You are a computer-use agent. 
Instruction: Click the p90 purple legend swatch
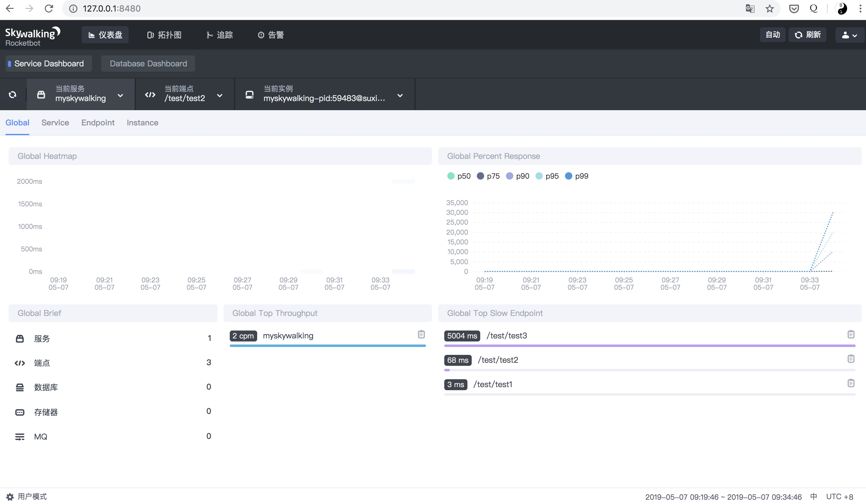(x=509, y=176)
